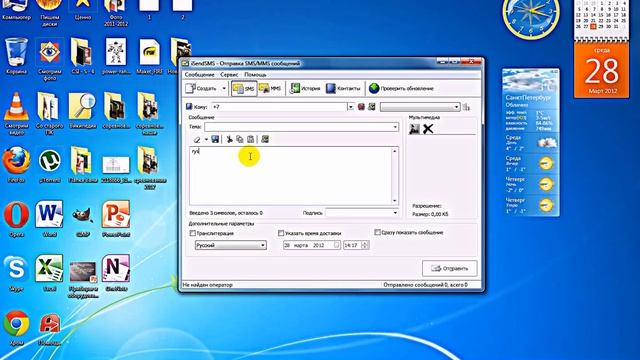The image size is (640, 360).
Task: Expand the Тема subject combo box
Action: tap(395, 127)
